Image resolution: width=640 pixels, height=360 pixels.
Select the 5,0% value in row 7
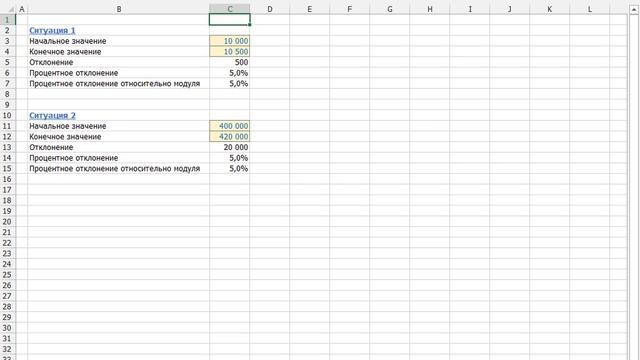point(230,83)
